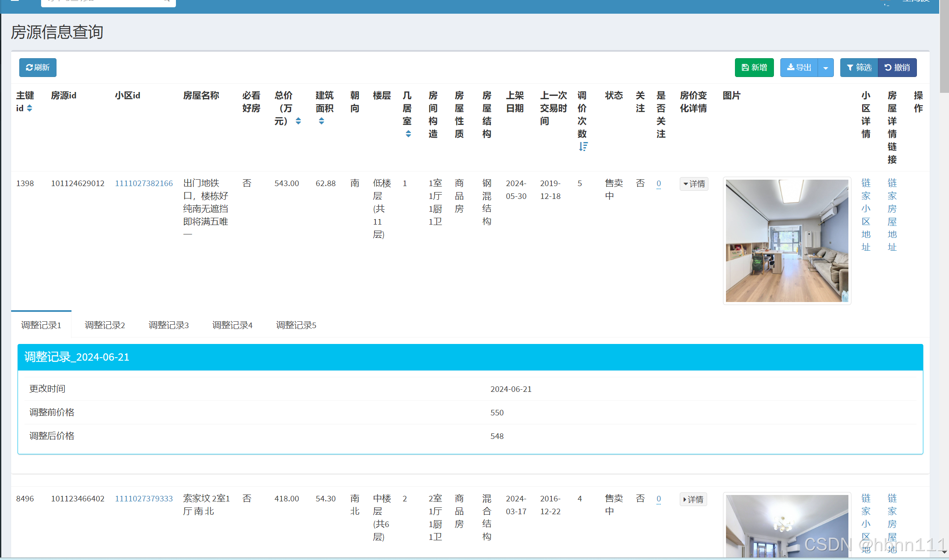Sort by 主键id column arrows
The height and width of the screenshot is (560, 949).
pyautogui.click(x=30, y=108)
